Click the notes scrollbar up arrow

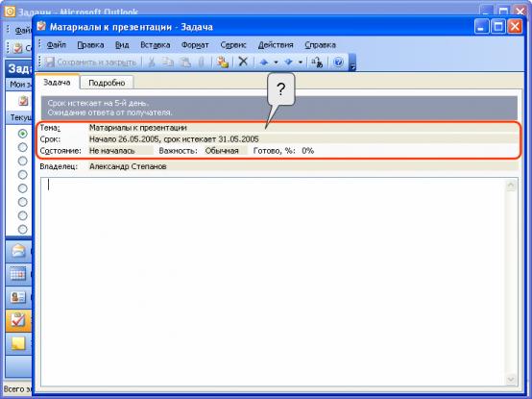pyautogui.click(x=511, y=186)
